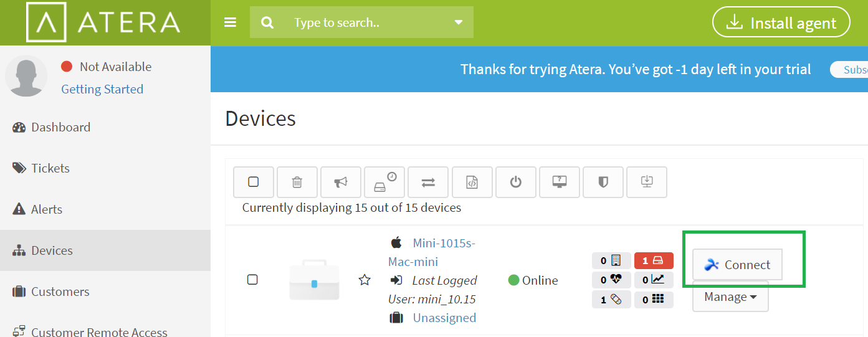The width and height of the screenshot is (868, 337).
Task: Open the Getting Started link
Action: 102,89
